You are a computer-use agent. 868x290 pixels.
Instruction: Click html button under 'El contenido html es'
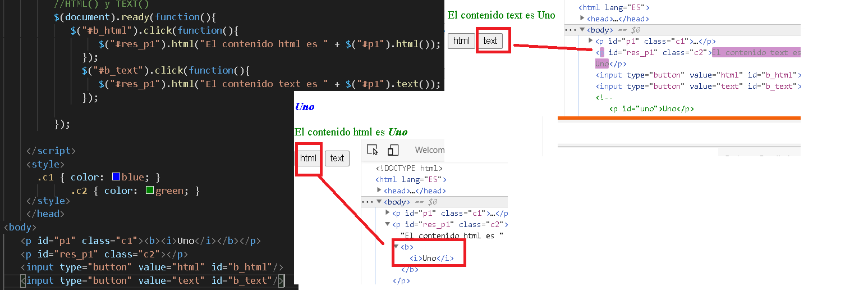point(308,158)
